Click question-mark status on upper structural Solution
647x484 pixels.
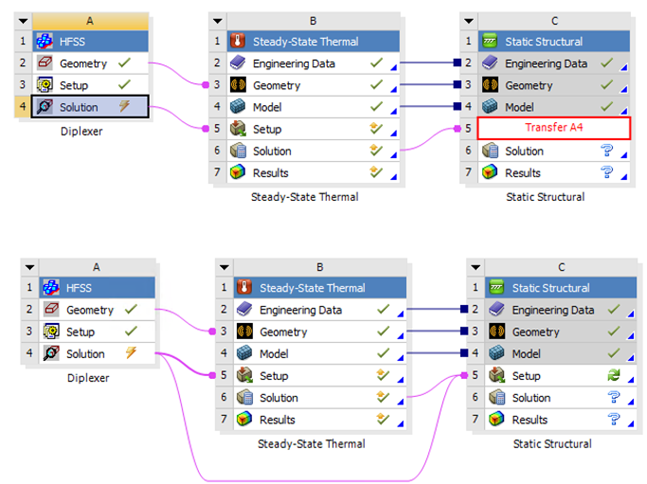(x=607, y=150)
